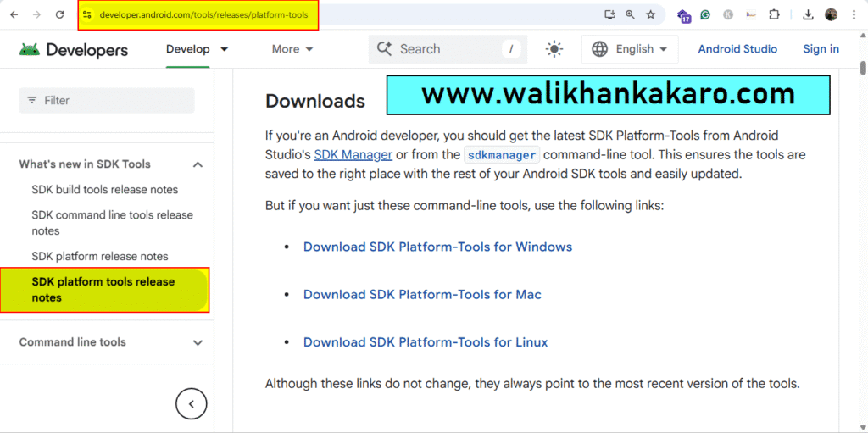Collapse What's new in SDK Tools section
The width and height of the screenshot is (868, 433).
[198, 164]
